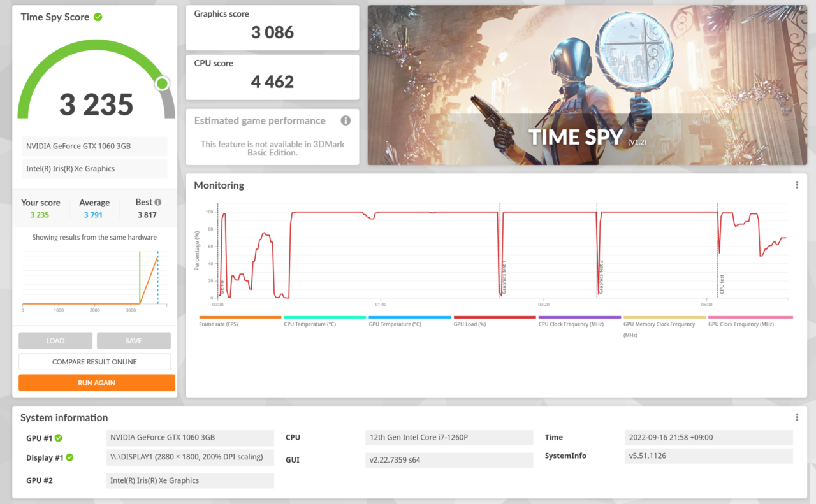The image size is (816, 504).
Task: Click the green check next to Display #1
Action: [70, 457]
